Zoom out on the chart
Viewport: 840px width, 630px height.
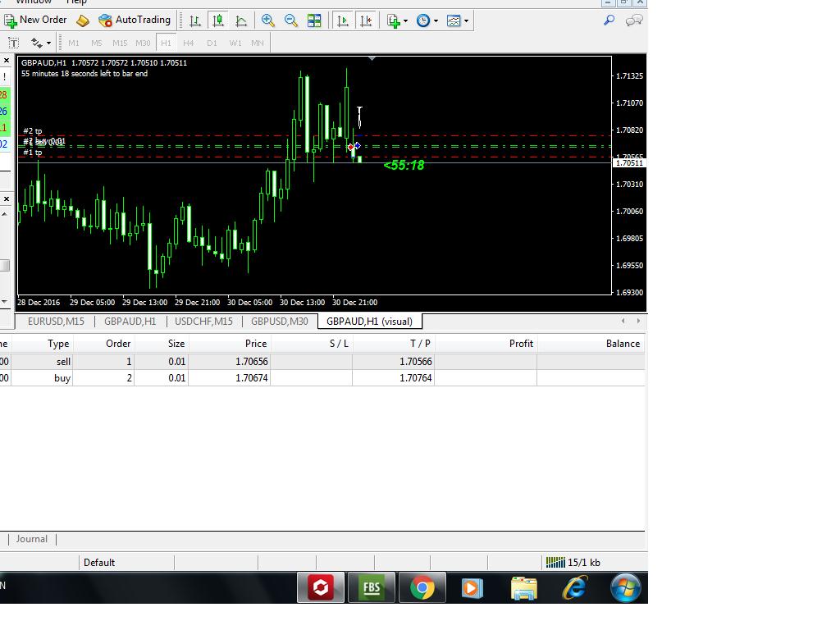[x=291, y=21]
